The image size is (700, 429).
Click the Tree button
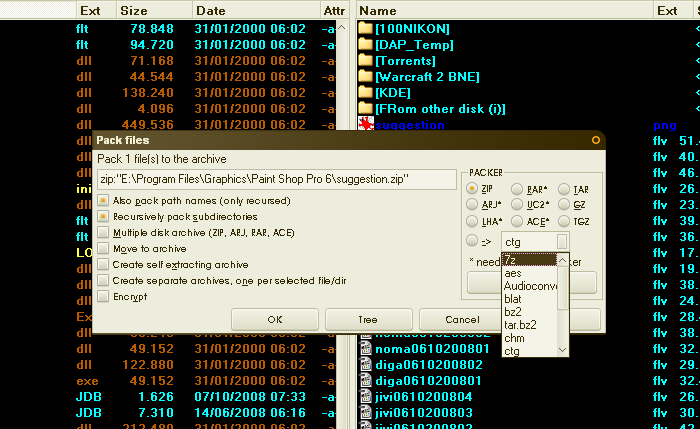[x=368, y=320]
